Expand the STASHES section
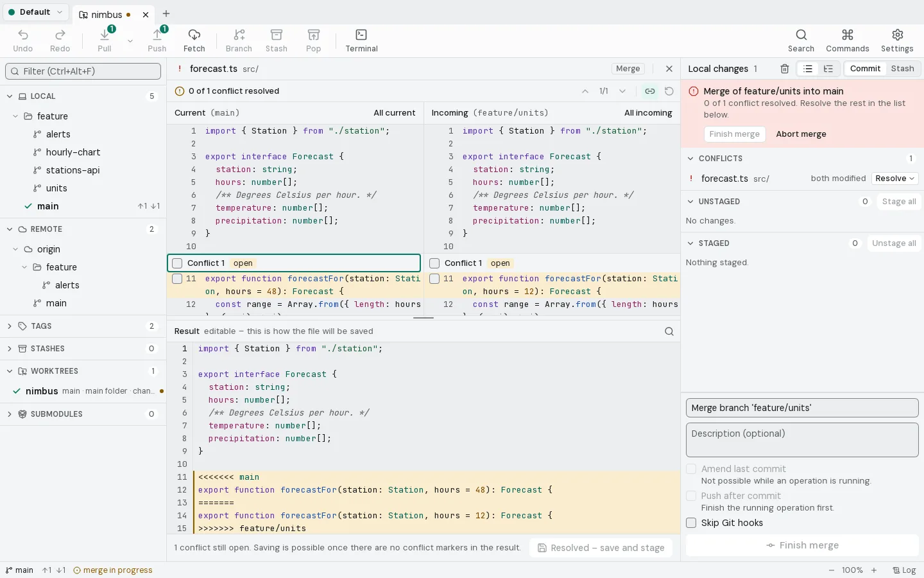 click(10, 349)
